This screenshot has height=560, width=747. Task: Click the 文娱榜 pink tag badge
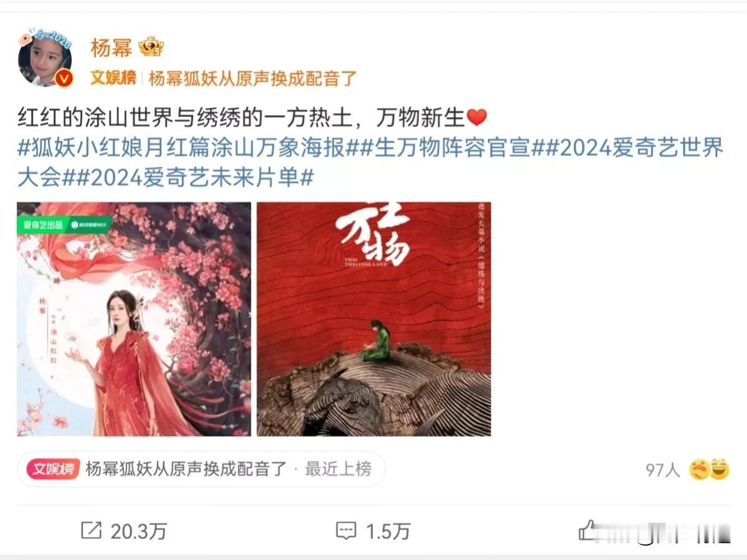coord(53,469)
